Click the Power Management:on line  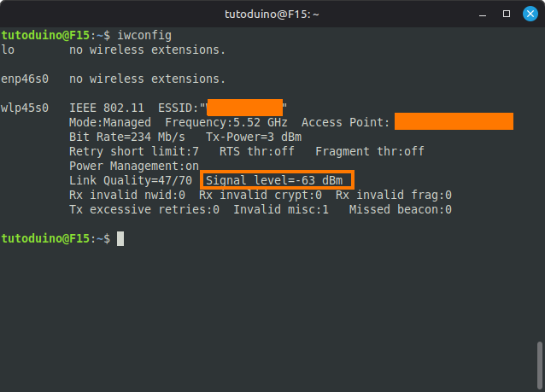pos(134,166)
